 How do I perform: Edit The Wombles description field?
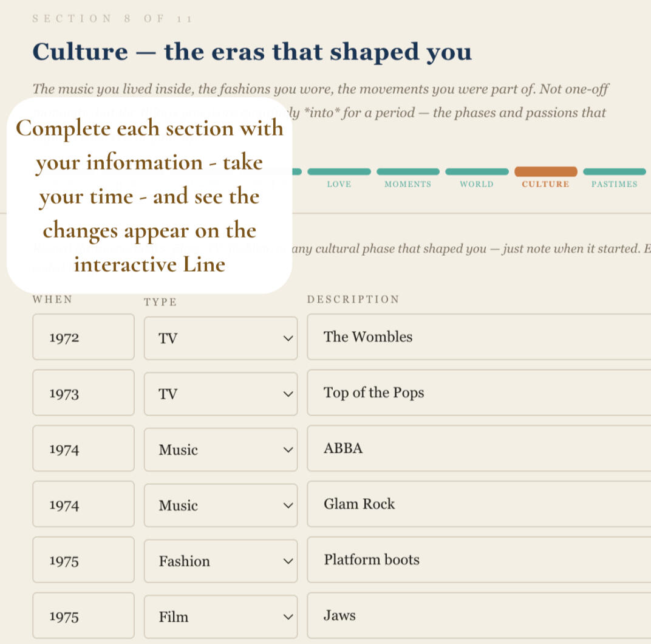click(479, 337)
